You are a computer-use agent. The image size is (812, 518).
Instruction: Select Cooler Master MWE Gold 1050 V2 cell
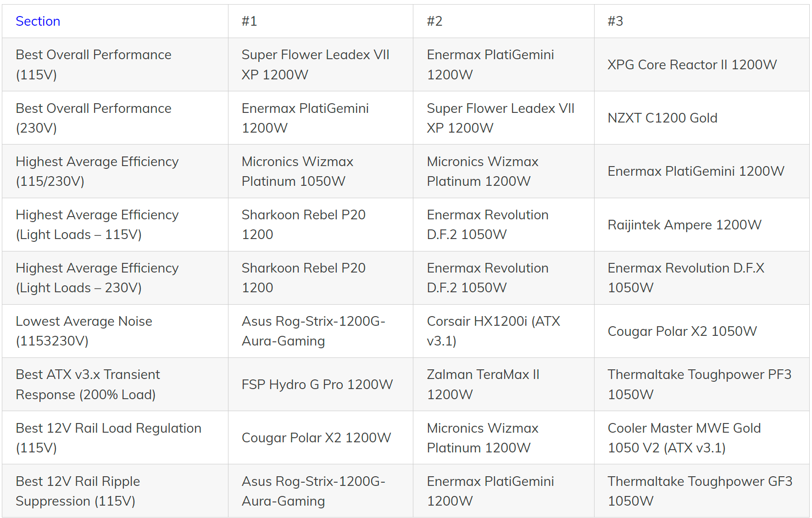click(x=684, y=438)
